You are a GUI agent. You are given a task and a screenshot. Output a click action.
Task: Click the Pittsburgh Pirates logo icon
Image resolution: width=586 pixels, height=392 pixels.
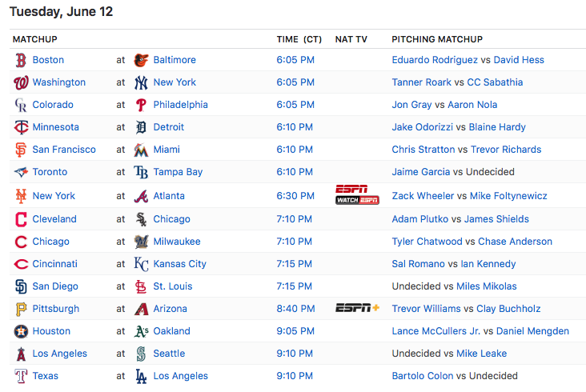(21, 309)
